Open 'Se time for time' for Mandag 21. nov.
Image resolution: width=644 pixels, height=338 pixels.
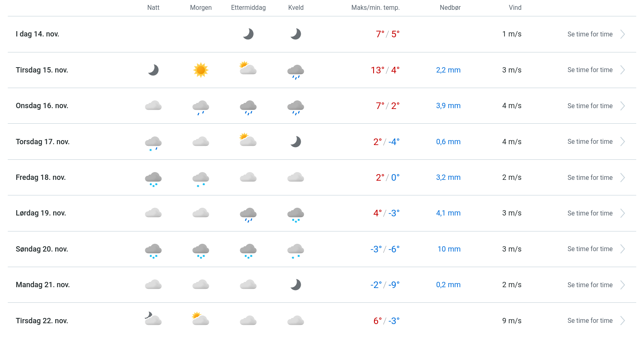pyautogui.click(x=590, y=285)
